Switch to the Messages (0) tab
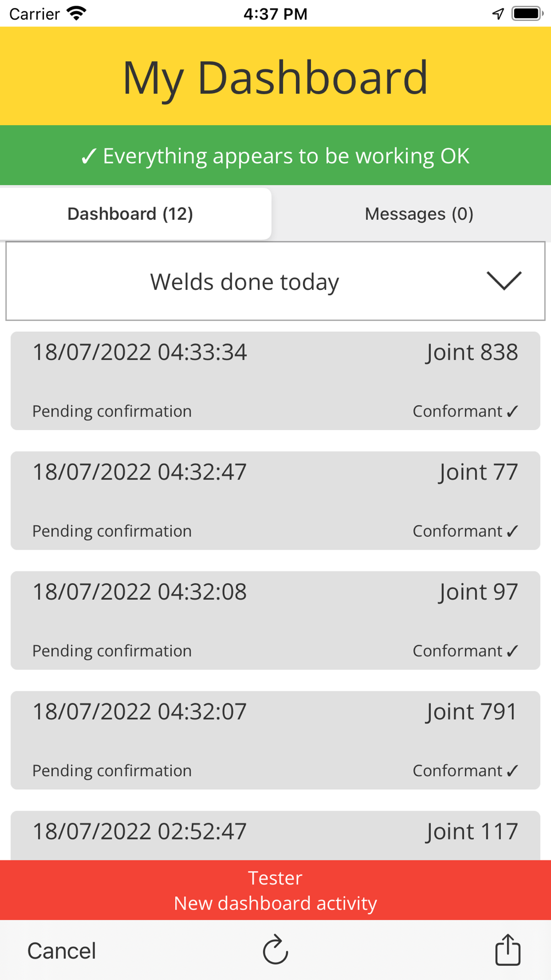The height and width of the screenshot is (980, 551). (x=419, y=214)
